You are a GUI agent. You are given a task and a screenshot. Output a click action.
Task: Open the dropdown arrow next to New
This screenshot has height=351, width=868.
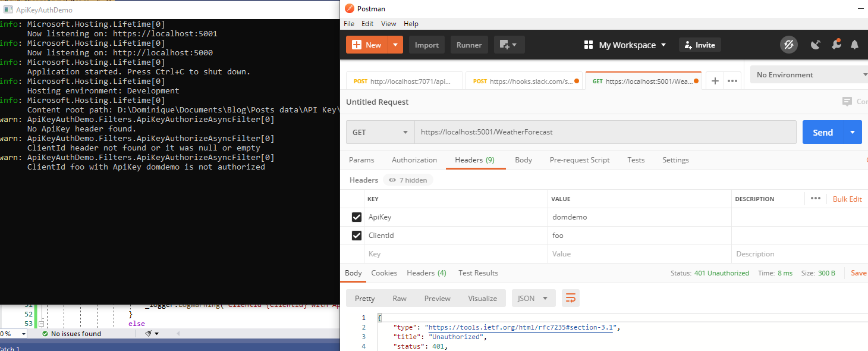tap(395, 45)
